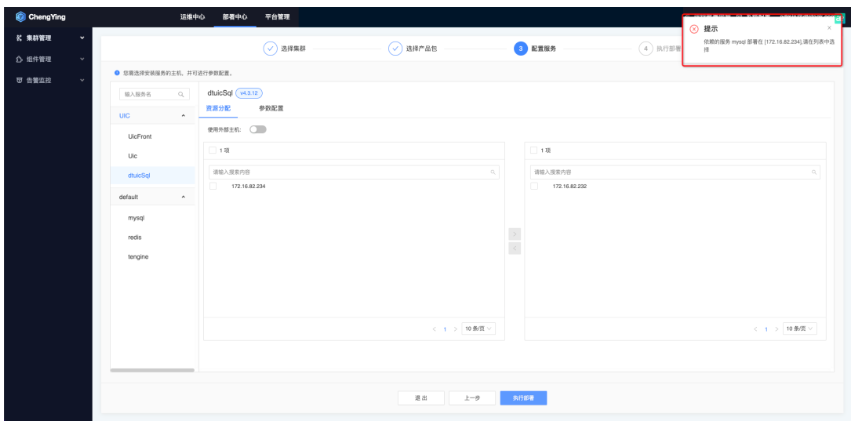Click the 集群管理 sidebar icon
Viewport: 868px width, 430px height.
[x=19, y=38]
